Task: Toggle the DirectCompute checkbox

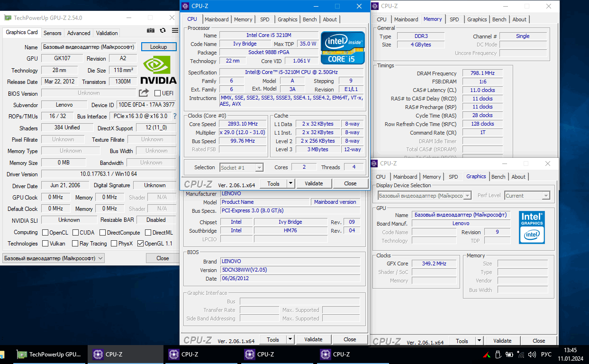Action: pyautogui.click(x=102, y=233)
